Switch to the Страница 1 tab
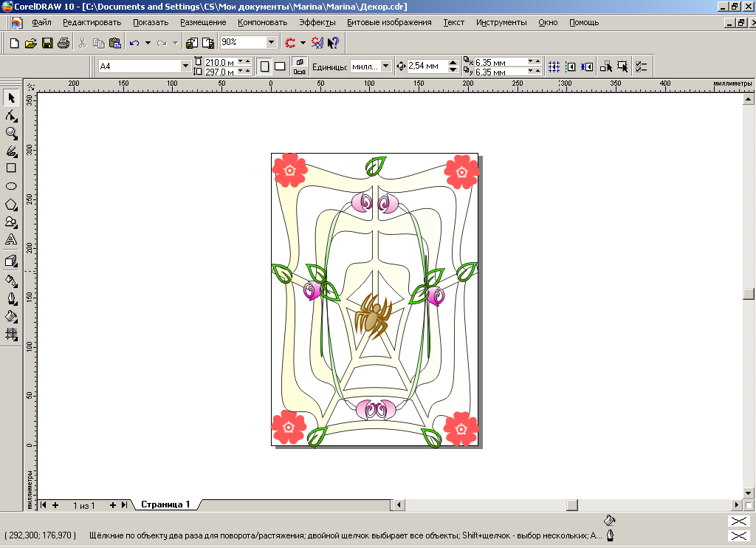Viewport: 756px width, 548px height. [x=165, y=504]
